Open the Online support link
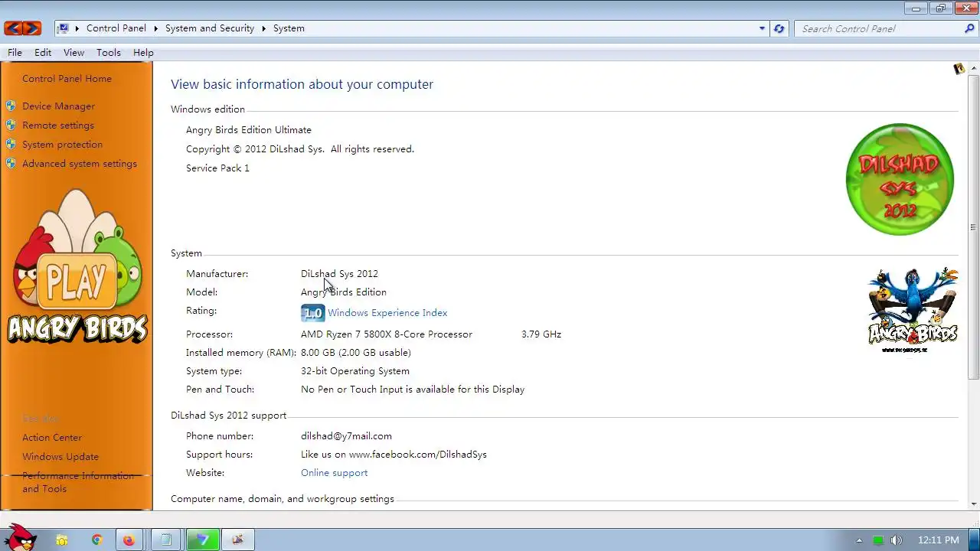This screenshot has width=980, height=551. (334, 473)
